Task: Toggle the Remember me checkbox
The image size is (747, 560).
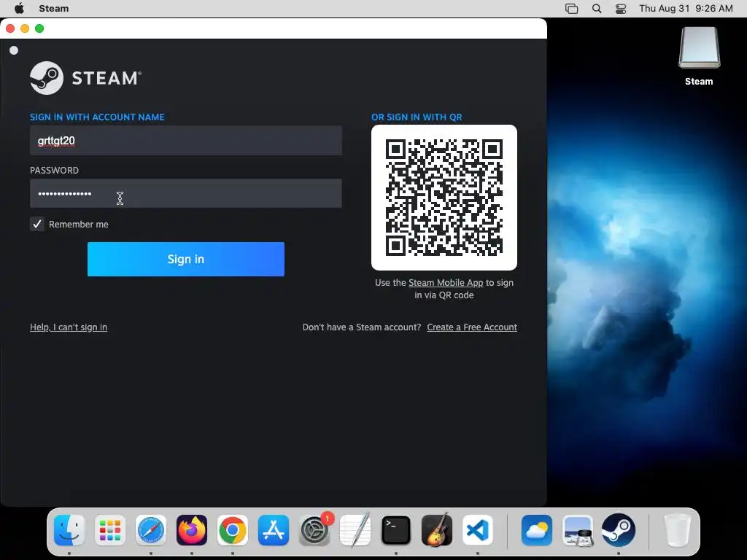Action: (x=37, y=224)
